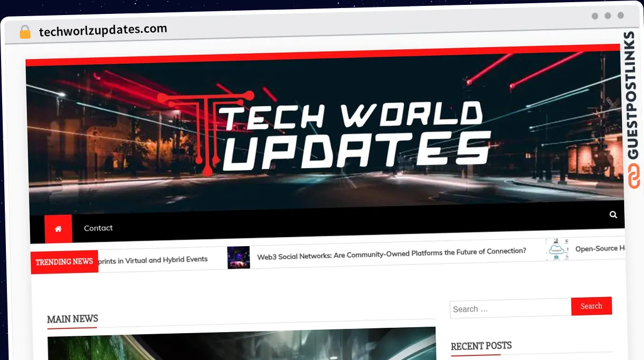Click the padlock icon beside the URL
Image resolution: width=644 pixels, height=360 pixels.
pos(25,32)
